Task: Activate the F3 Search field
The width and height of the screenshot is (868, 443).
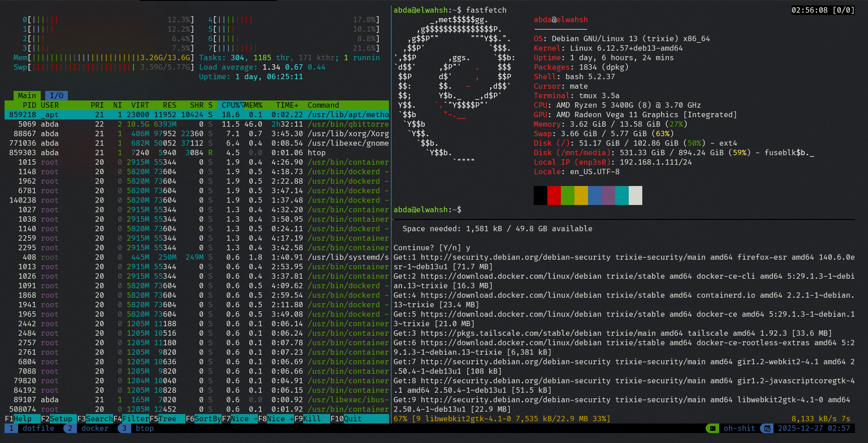Action: [95, 419]
